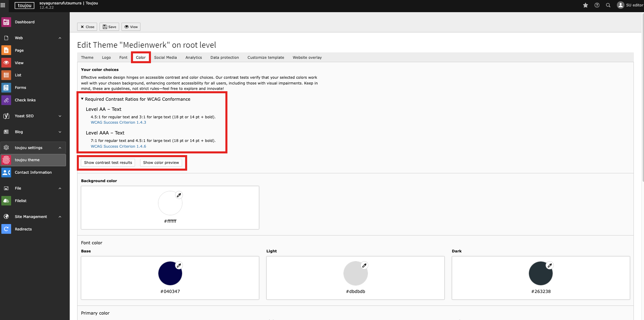Expand the Yoast SEO menu group

[60, 116]
